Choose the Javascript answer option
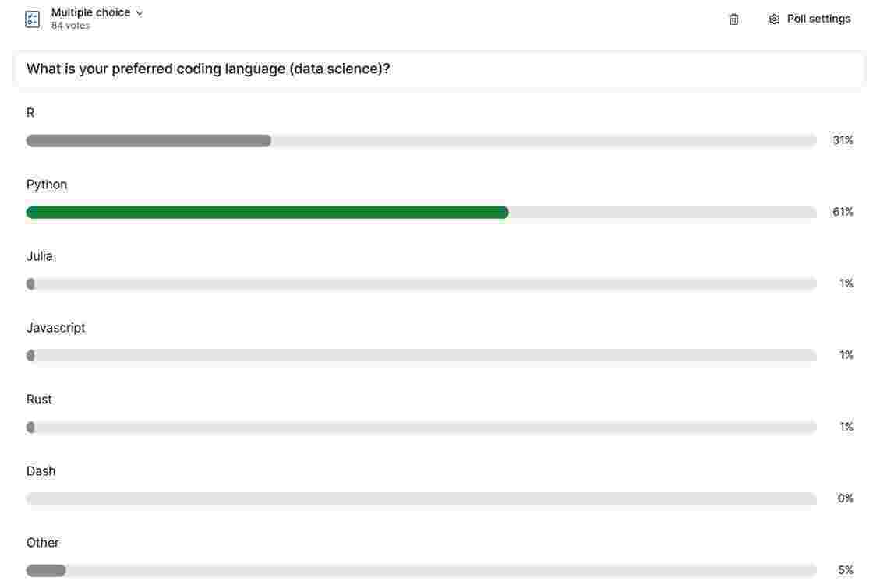Screen dimensions: 873x588 56,328
